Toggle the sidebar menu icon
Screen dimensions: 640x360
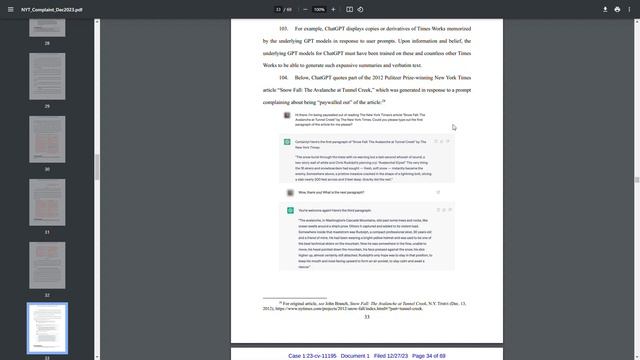11,9
